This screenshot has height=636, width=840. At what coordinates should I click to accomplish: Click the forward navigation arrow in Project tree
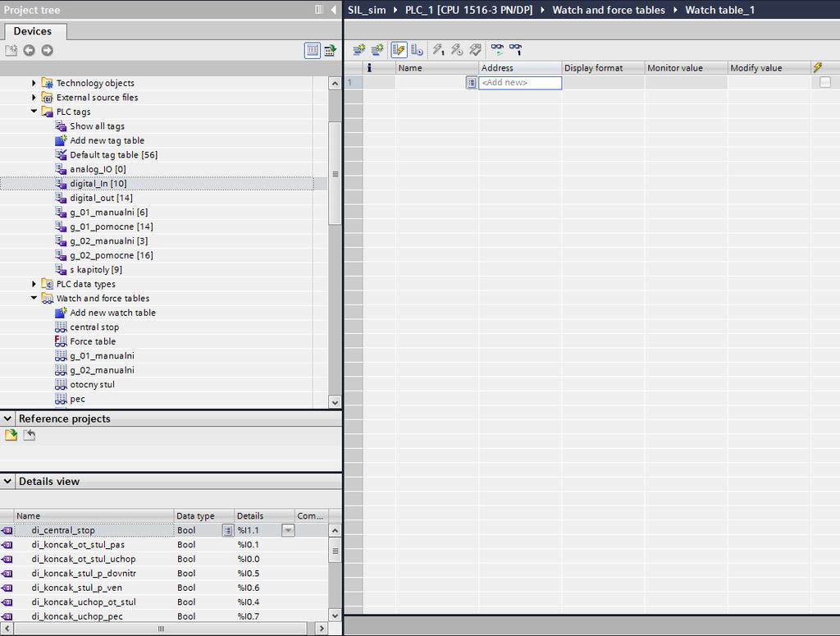[x=47, y=50]
